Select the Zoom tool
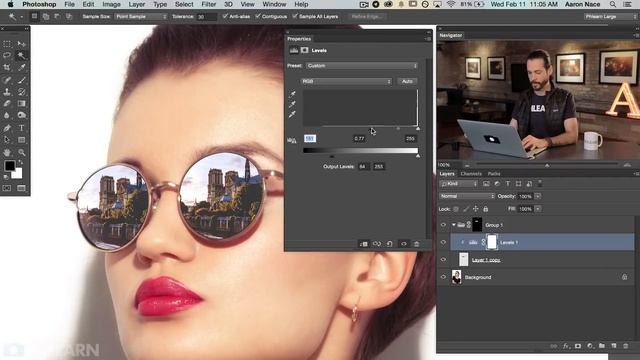The image size is (640, 360). pyautogui.click(x=21, y=153)
